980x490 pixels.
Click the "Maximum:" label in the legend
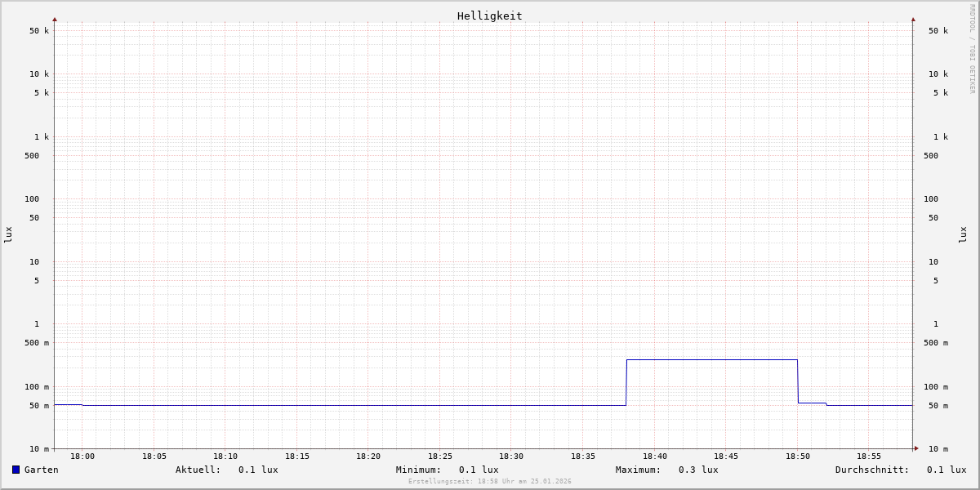pos(639,470)
